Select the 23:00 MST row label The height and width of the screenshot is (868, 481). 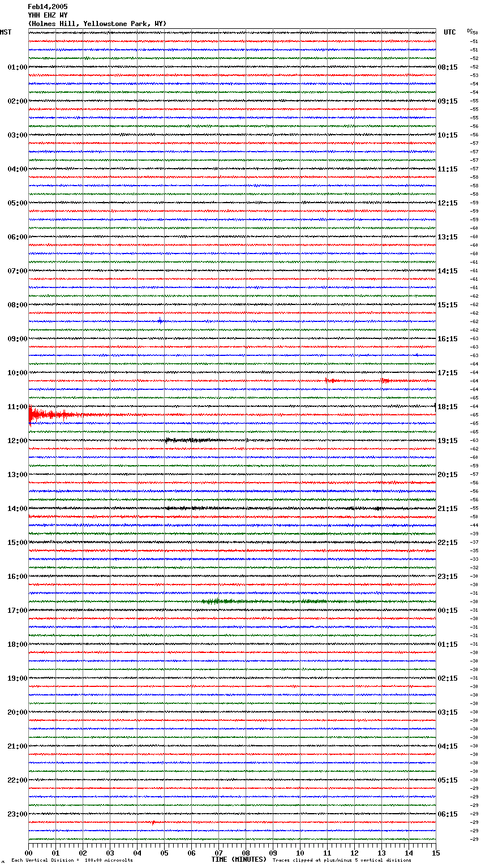pyautogui.click(x=18, y=814)
